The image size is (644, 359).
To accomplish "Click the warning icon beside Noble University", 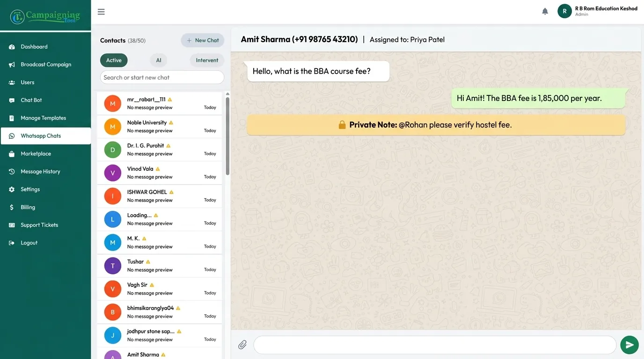I will tap(171, 122).
